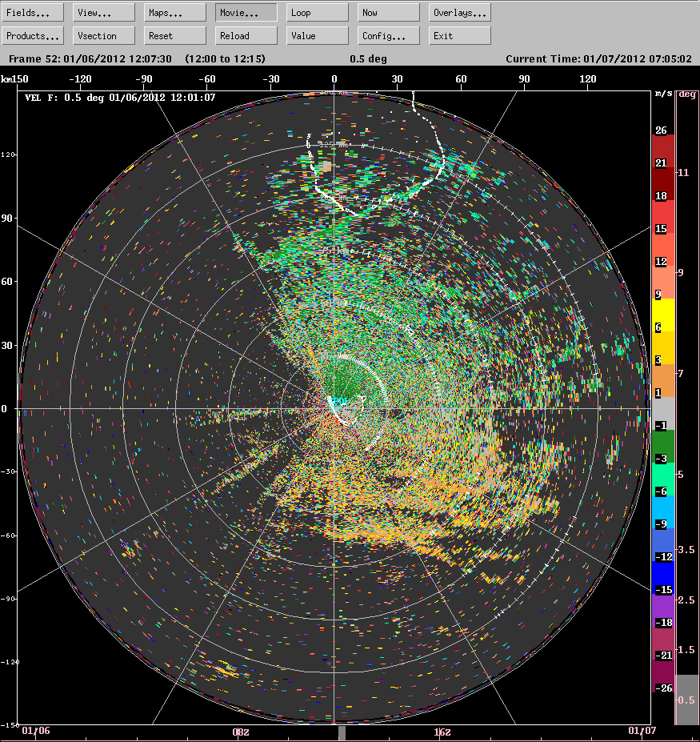Exit the radar application

click(x=458, y=35)
